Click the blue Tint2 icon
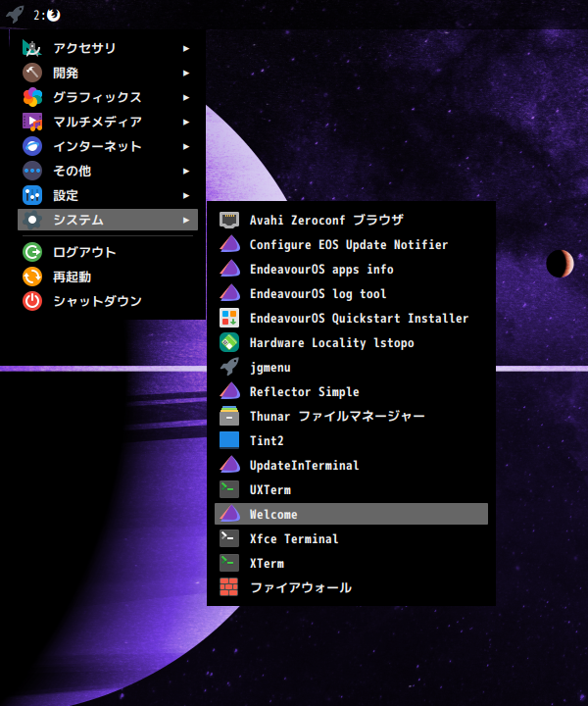 pyautogui.click(x=229, y=440)
